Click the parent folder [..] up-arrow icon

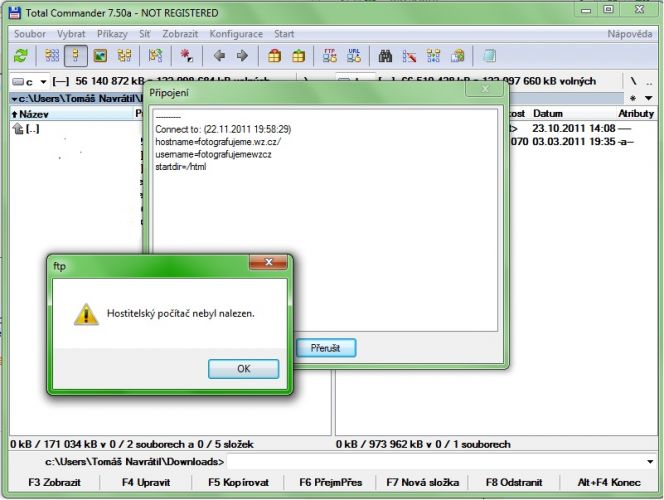point(18,128)
